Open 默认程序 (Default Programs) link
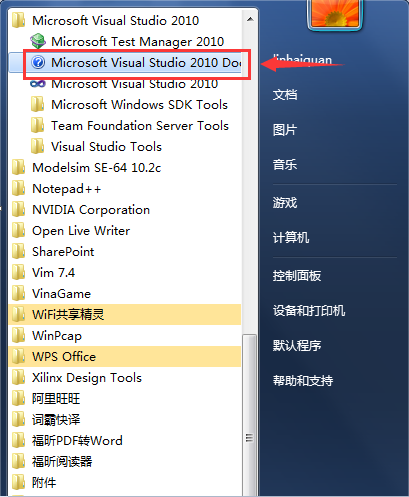 tap(297, 345)
